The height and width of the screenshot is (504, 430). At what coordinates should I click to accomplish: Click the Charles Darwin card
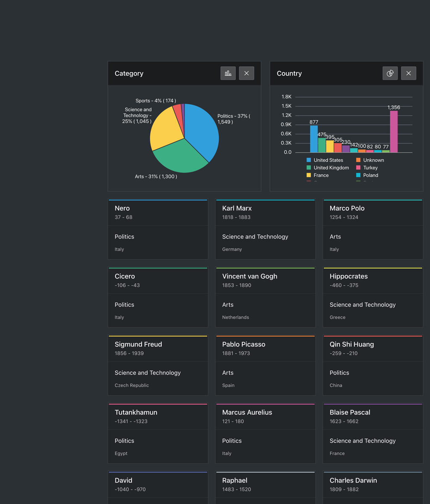(x=373, y=487)
